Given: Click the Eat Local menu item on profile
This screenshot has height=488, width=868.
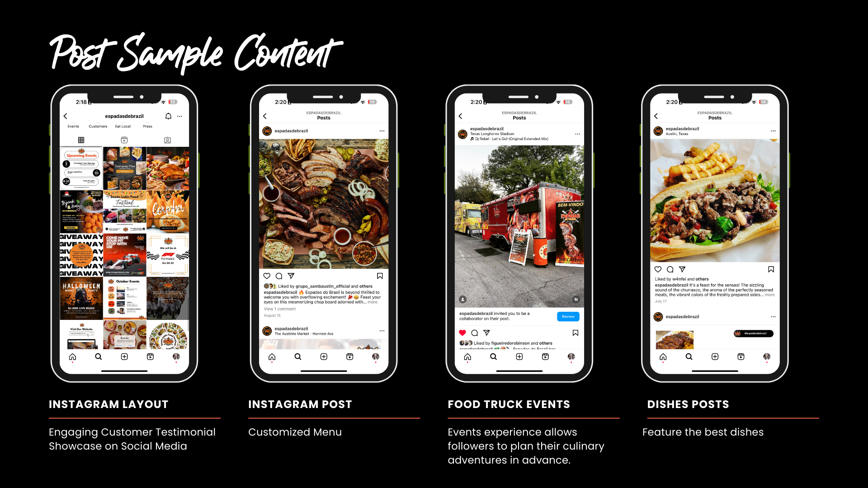Looking at the screenshot, I should click(x=123, y=127).
